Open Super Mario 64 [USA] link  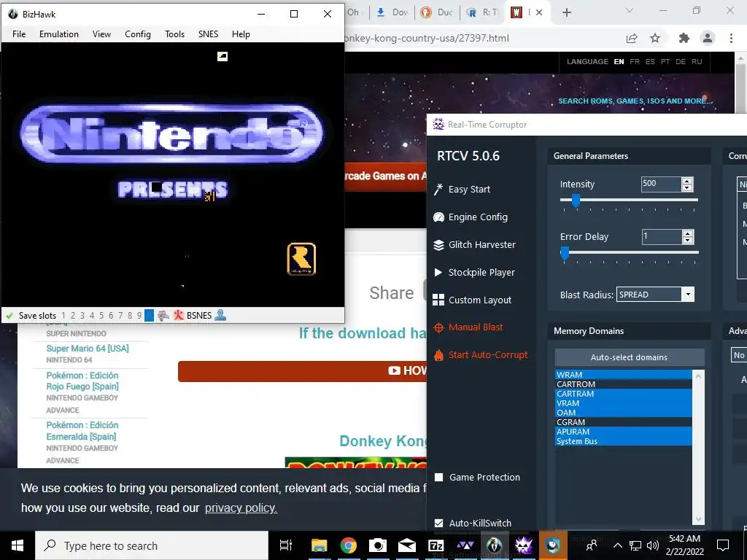pyautogui.click(x=88, y=349)
